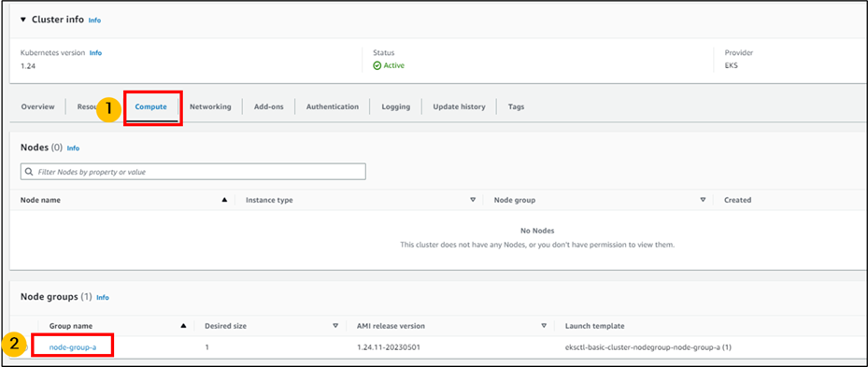868x367 pixels.
Task: Sort nodes by Node group column arrow
Action: point(703,200)
